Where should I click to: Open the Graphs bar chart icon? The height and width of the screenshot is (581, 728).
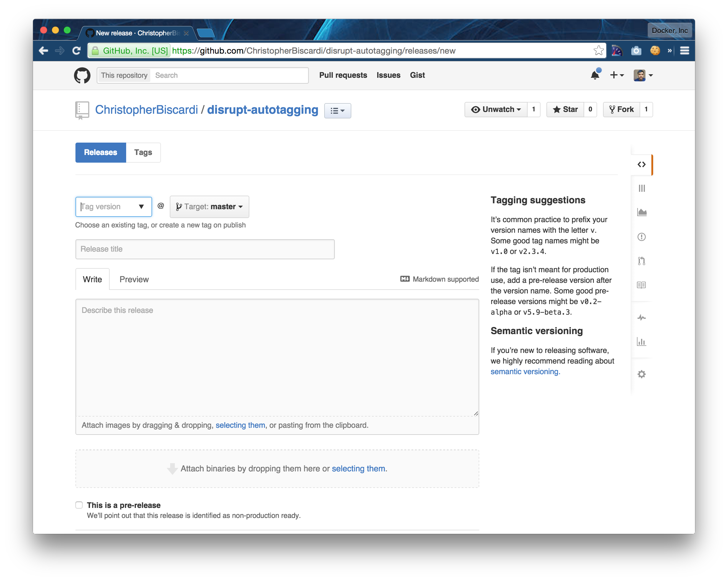[x=641, y=342]
